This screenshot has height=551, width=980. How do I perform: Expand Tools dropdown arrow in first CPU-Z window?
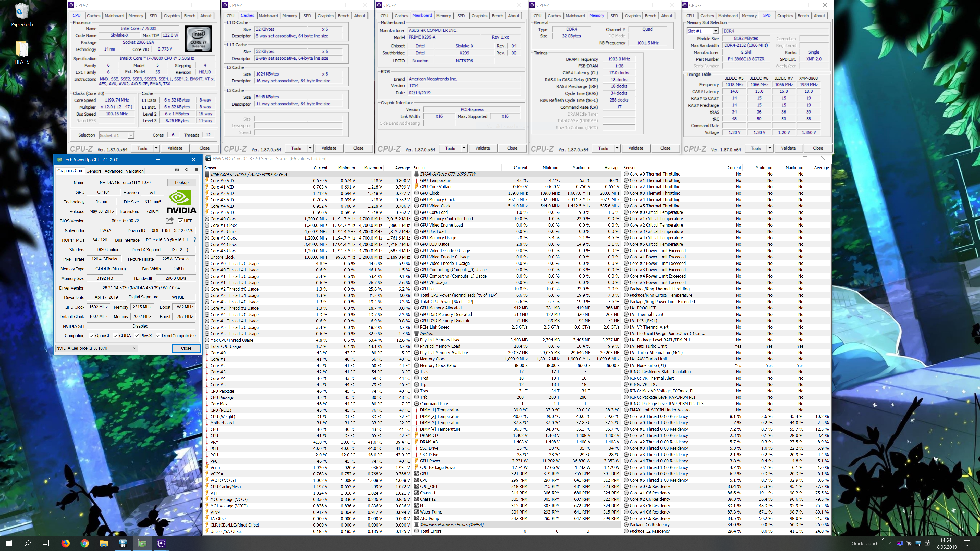tap(156, 148)
